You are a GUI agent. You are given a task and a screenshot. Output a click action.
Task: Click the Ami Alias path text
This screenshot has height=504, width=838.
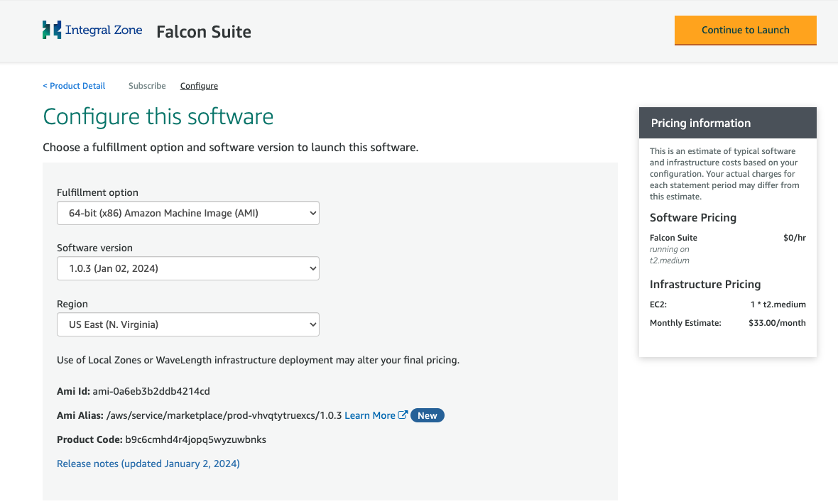pyautogui.click(x=224, y=415)
